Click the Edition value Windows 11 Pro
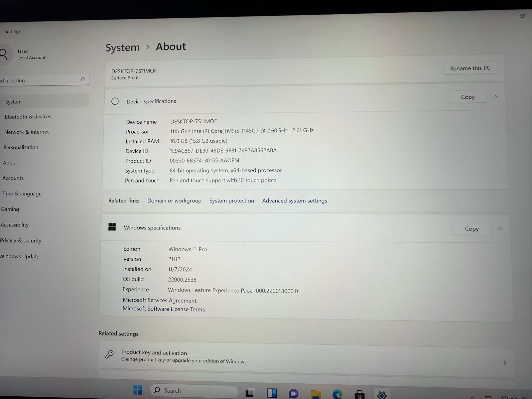This screenshot has width=532, height=399. point(188,249)
